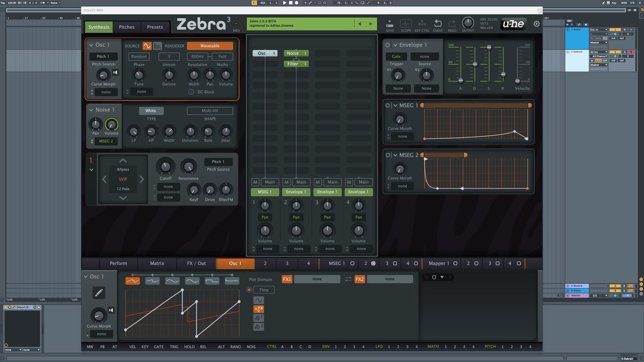Open the Wavetable renderer dropdown
Screen dimensions: 644x362
210,46
